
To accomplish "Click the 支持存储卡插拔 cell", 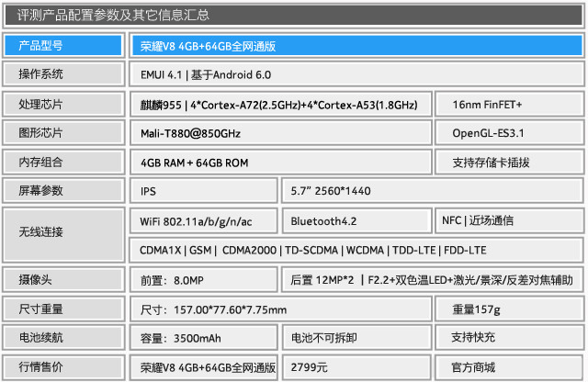I will click(x=509, y=162).
